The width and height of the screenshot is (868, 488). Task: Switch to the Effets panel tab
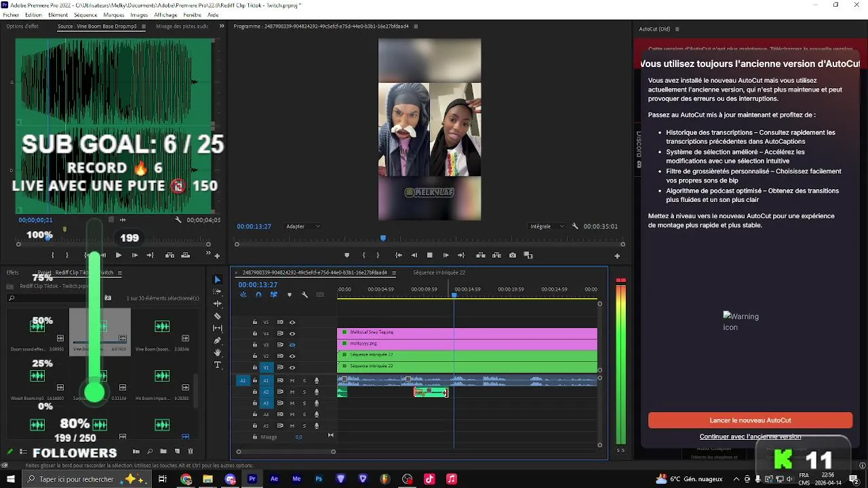(x=12, y=272)
